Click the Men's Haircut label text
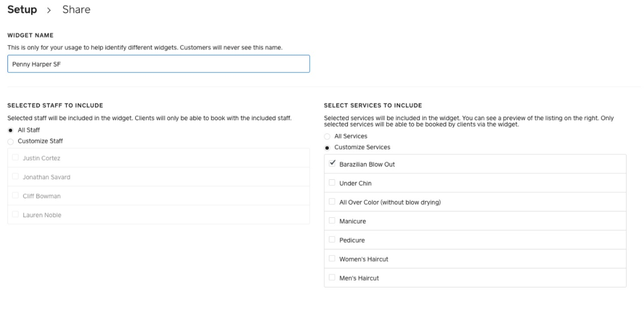 [359, 278]
